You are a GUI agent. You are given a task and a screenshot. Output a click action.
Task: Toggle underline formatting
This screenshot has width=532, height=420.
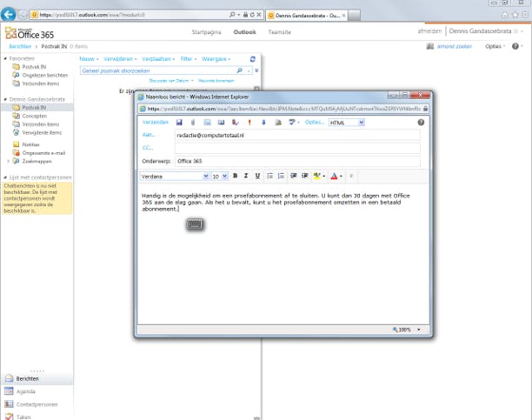coord(257,176)
